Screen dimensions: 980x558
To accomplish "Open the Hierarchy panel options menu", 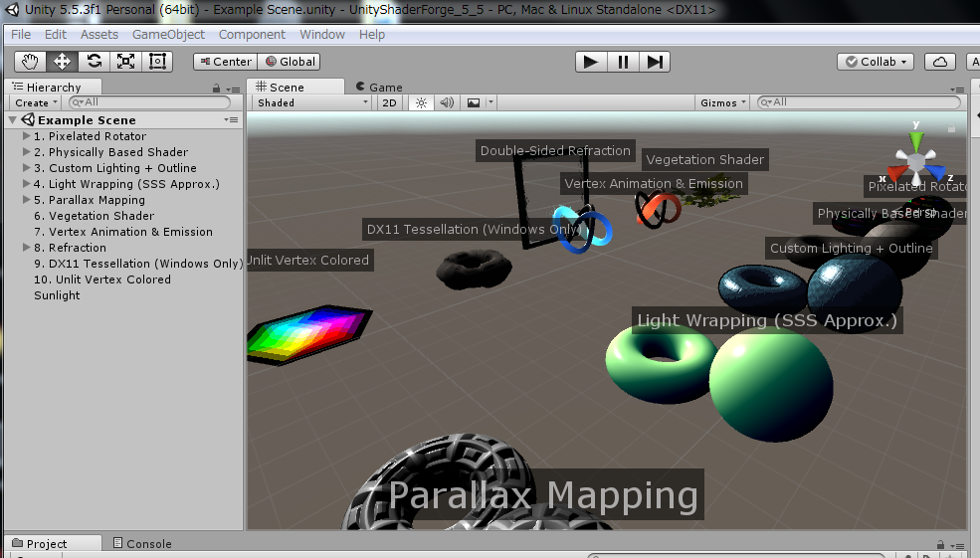I will 234,89.
